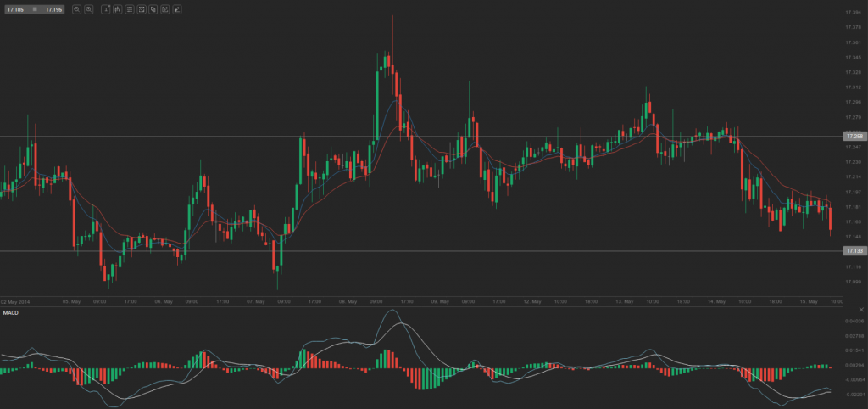Click the small square between bid and ask
Viewport: 868px width, 409px height.
point(36,9)
